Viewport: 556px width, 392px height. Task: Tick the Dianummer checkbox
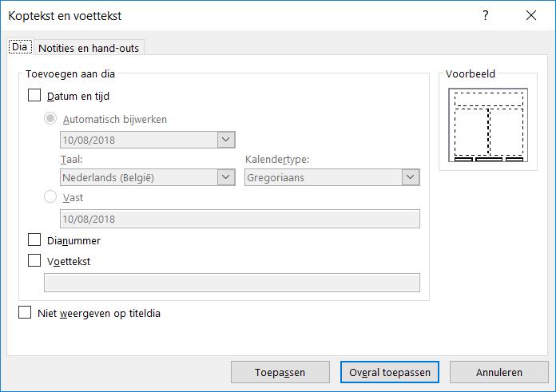click(x=34, y=240)
